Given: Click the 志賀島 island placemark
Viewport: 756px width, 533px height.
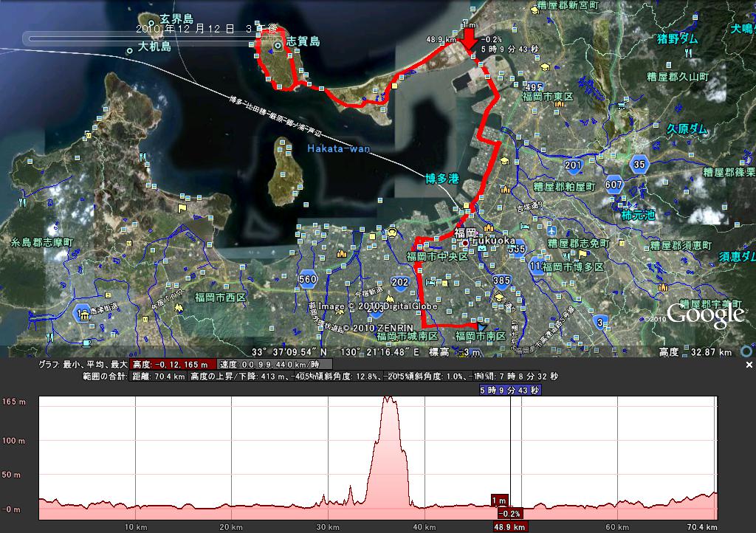Looking at the screenshot, I should click(x=278, y=46).
